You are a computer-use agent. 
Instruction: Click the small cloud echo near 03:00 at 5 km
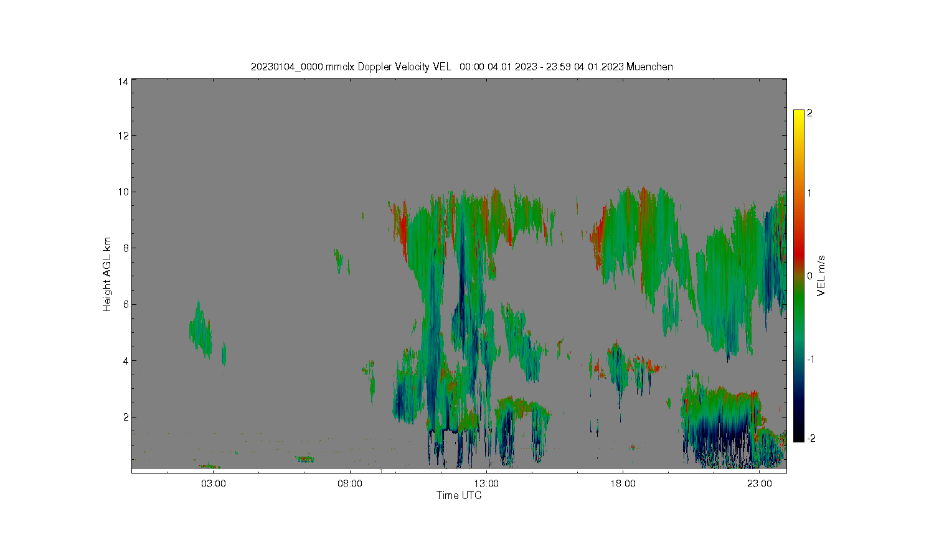click(x=200, y=330)
